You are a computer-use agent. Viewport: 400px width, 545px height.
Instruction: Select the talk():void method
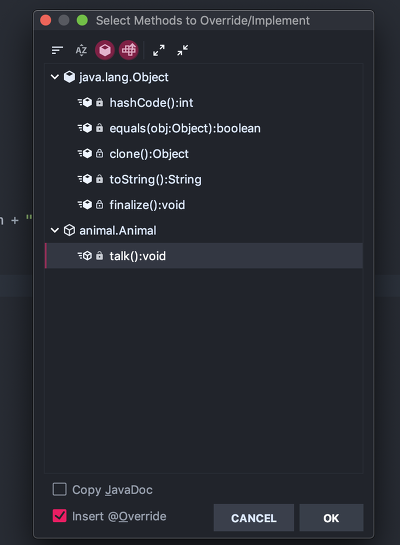204,256
